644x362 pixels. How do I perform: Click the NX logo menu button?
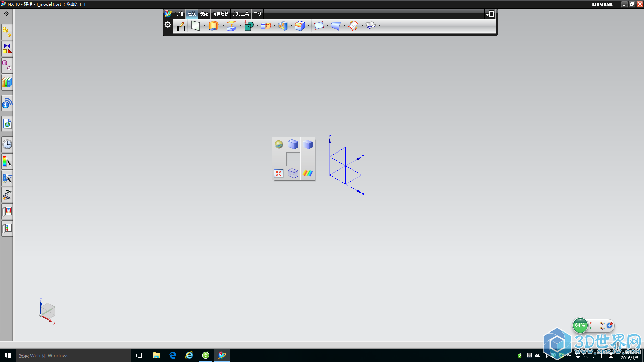point(168,14)
